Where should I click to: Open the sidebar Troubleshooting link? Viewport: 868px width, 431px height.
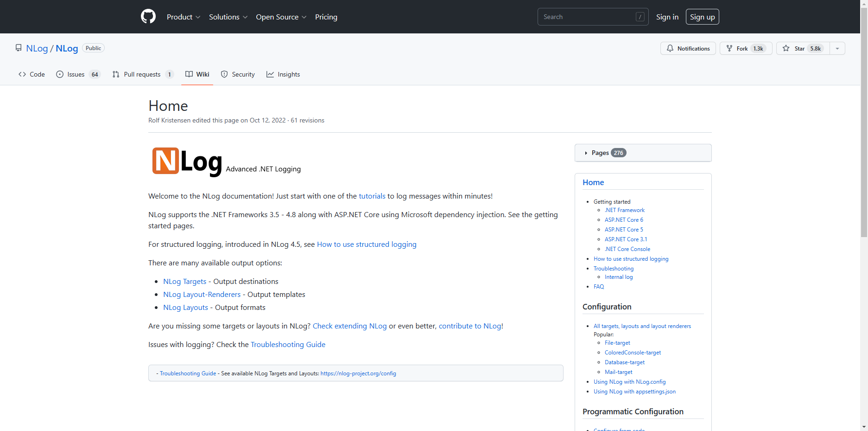(x=614, y=269)
